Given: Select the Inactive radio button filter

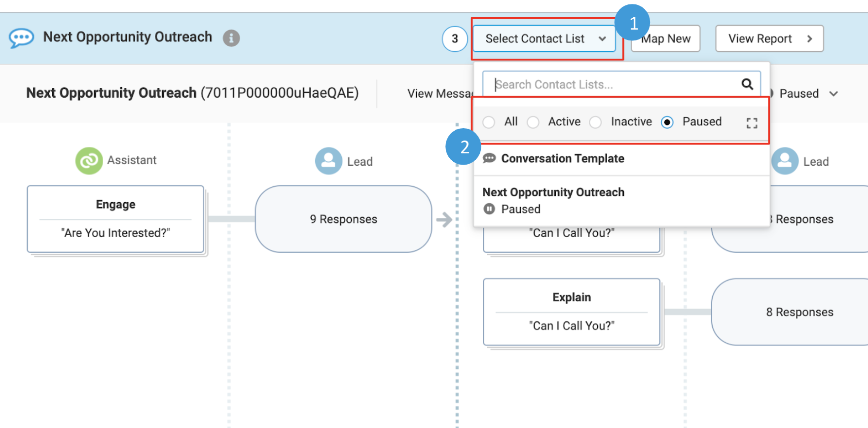Looking at the screenshot, I should [x=596, y=122].
